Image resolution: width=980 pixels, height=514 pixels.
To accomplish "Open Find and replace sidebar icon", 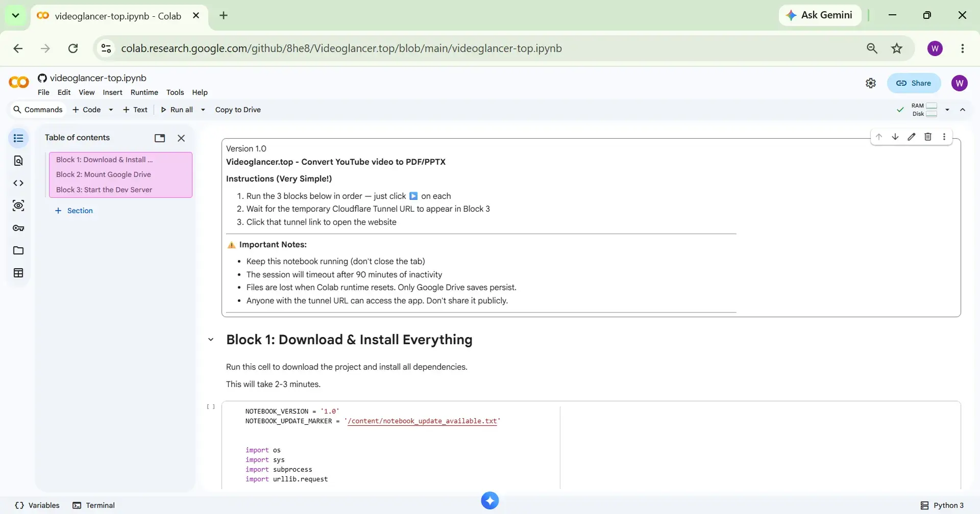I will [x=18, y=161].
